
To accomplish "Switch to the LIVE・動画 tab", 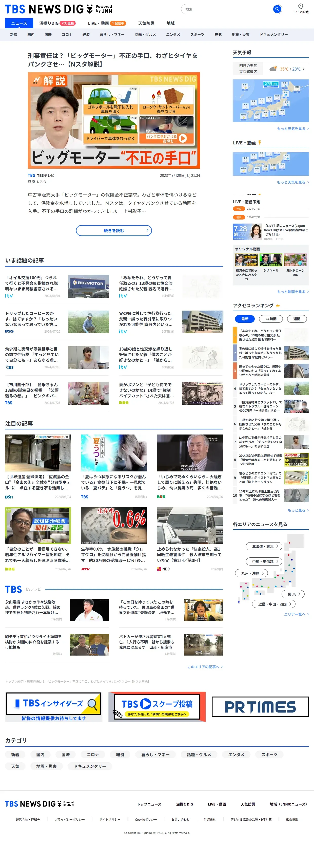I will pos(107,23).
